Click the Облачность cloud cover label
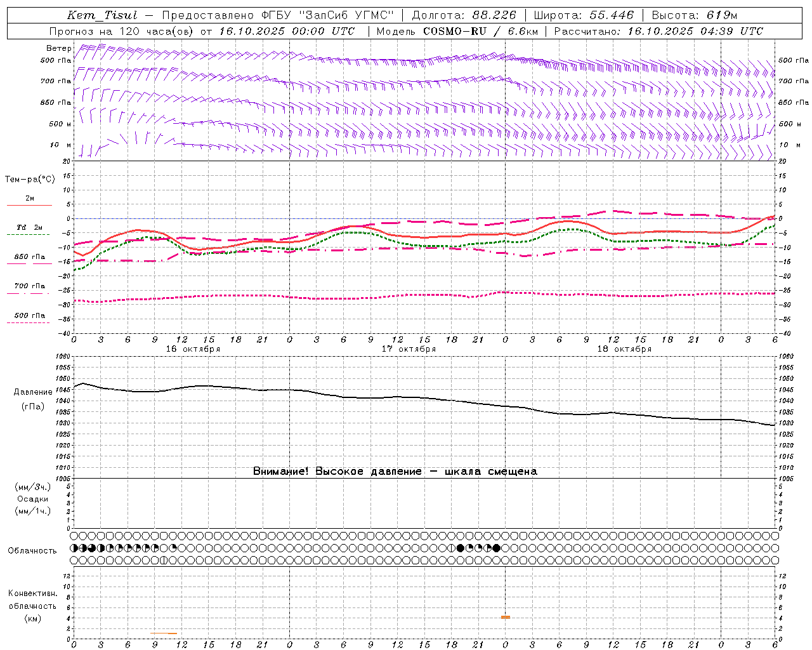The height and width of the screenshot is (650, 812). pyautogui.click(x=32, y=551)
